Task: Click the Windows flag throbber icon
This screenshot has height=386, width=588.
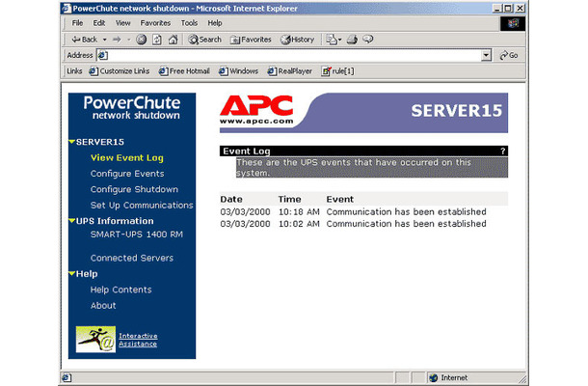Action: coord(513,24)
